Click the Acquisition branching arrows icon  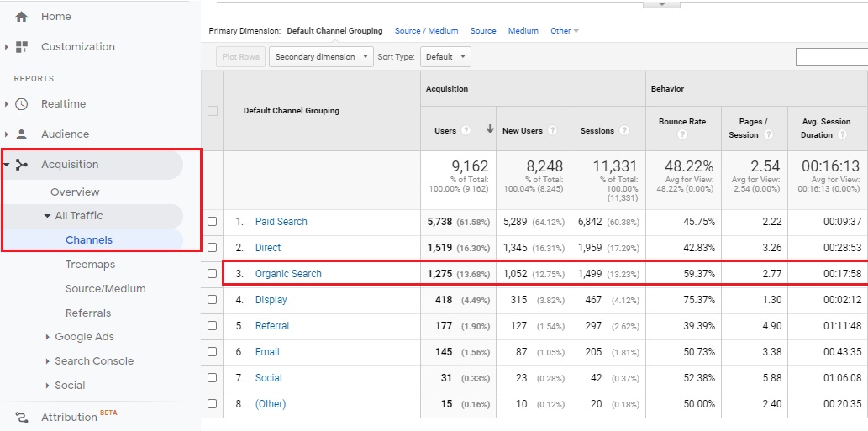coord(22,165)
